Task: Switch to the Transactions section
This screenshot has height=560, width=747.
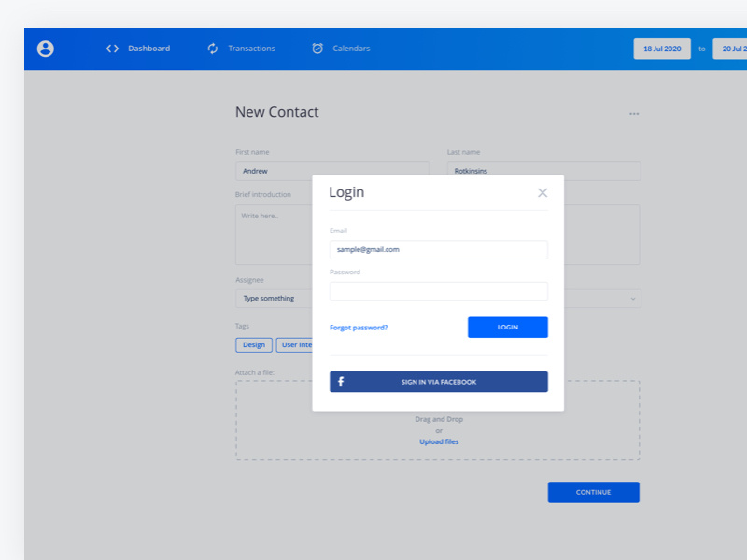Action: 250,49
